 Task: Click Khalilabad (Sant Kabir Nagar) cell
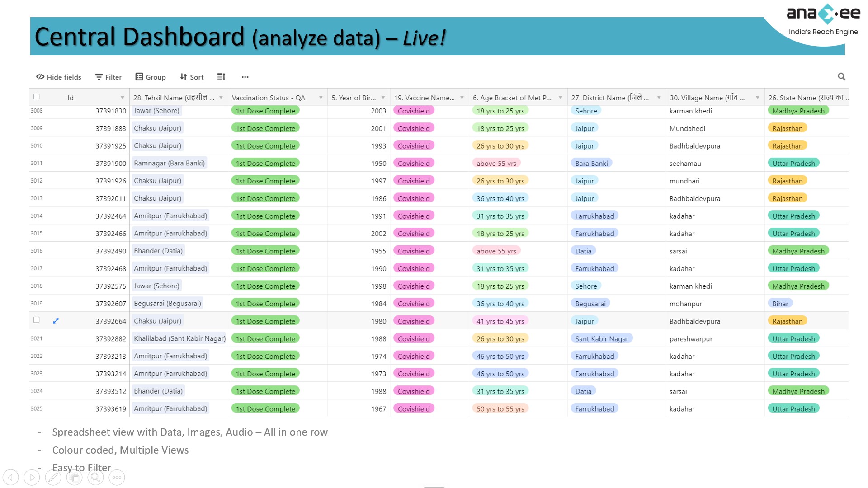pos(179,338)
